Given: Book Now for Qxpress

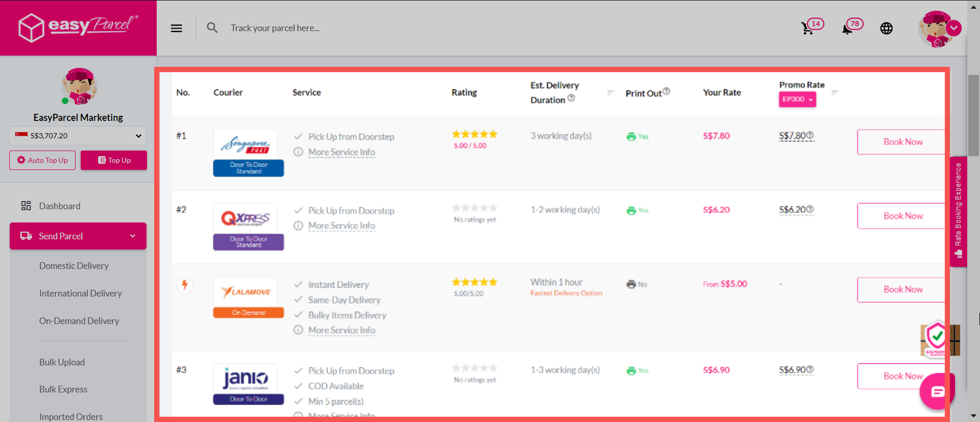Looking at the screenshot, I should [x=901, y=216].
